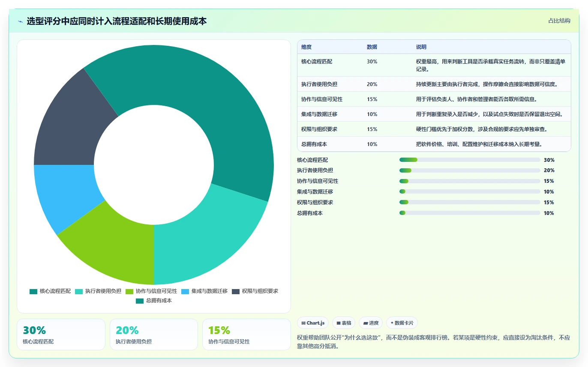This screenshot has width=588, height=367.
Task: Open the 20% 执行者使用负担 stat card
Action: (x=154, y=334)
